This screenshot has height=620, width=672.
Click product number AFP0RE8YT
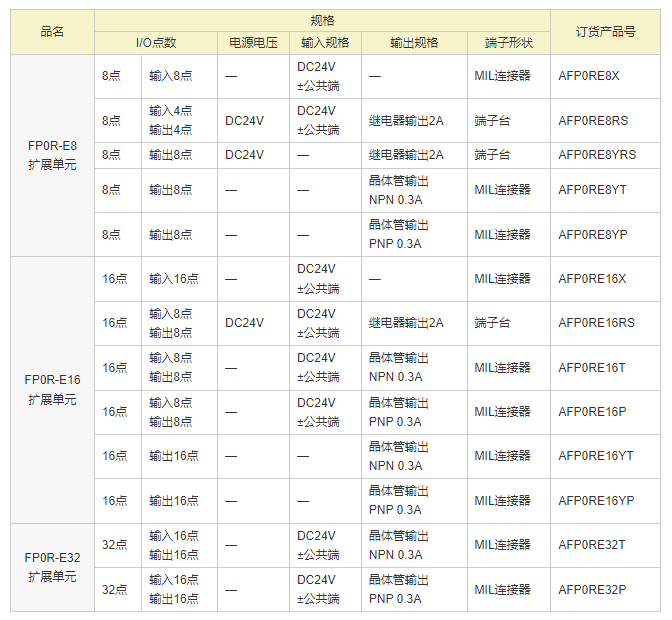pos(592,190)
